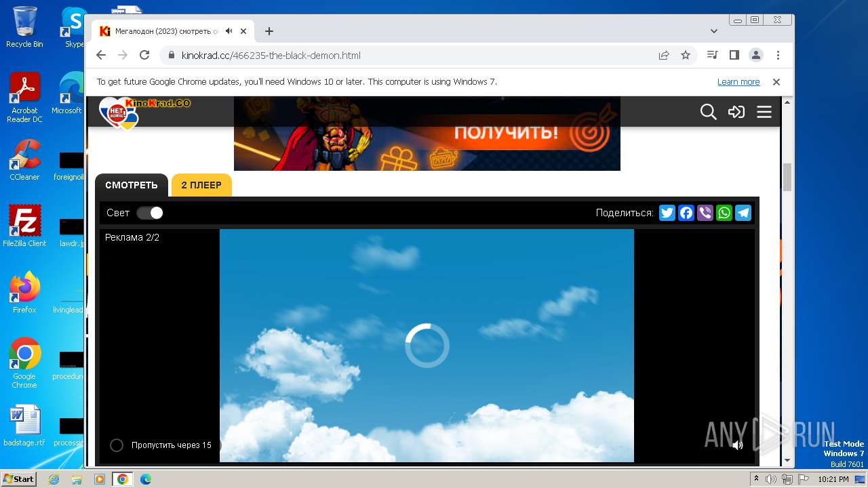Image resolution: width=868 pixels, height=488 pixels.
Task: Switch to the 2 ПЛЕЕР tab
Action: tap(201, 185)
